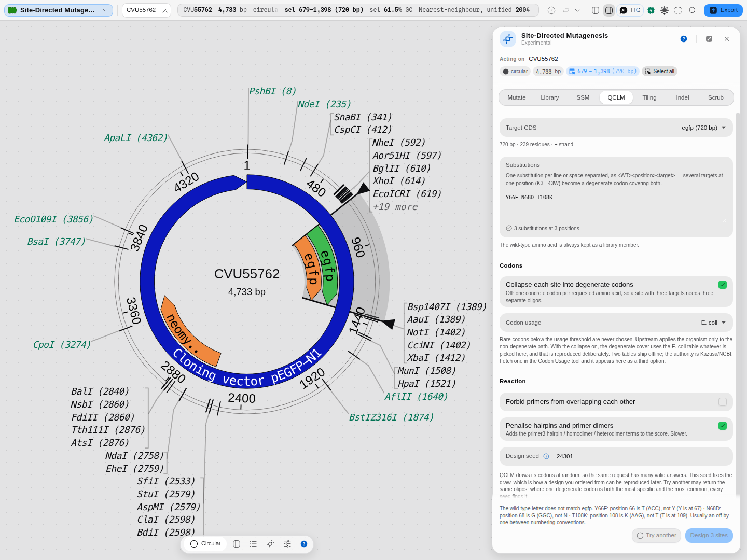Uncheck Collapse each site into degenerate codons
This screenshot has height=560, width=747.
tap(723, 285)
